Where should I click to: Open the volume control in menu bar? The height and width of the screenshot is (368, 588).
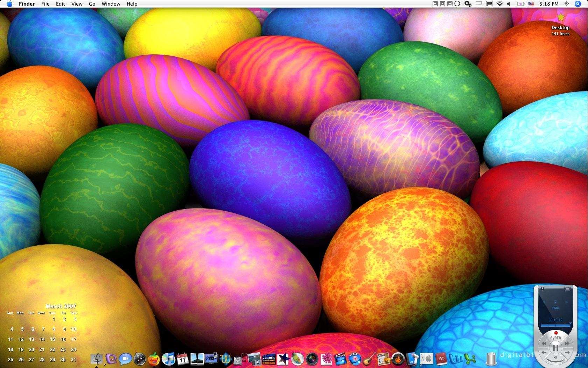[x=509, y=4]
